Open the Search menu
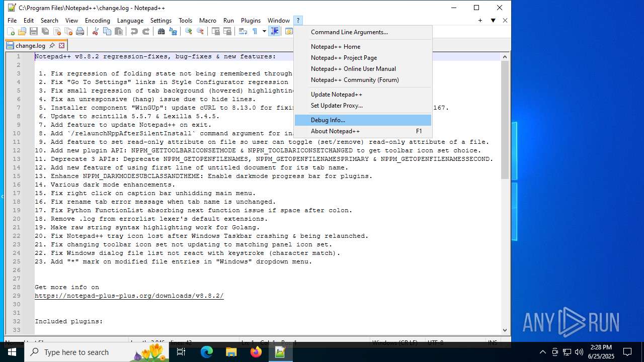The image size is (644, 362). click(49, 21)
